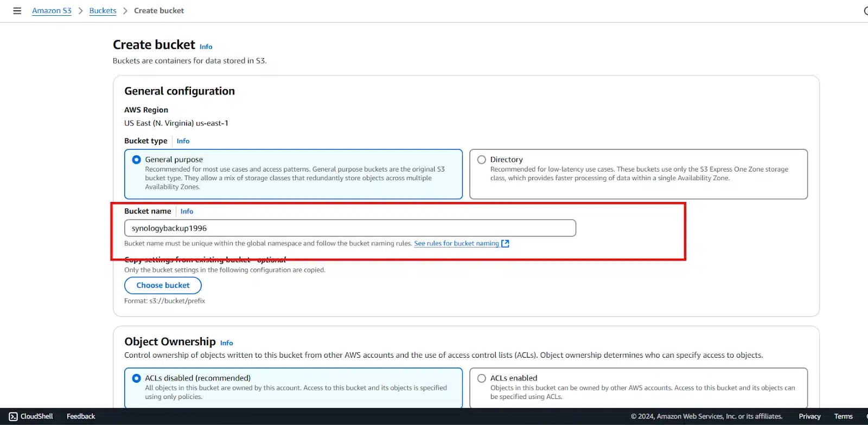
Task: Open Info beside Bucket name label
Action: (187, 212)
